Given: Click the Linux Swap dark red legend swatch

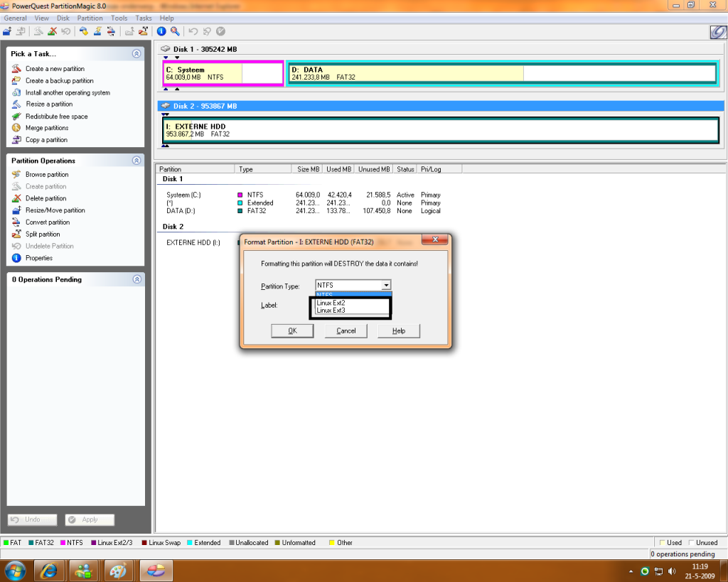Looking at the screenshot, I should [x=144, y=542].
